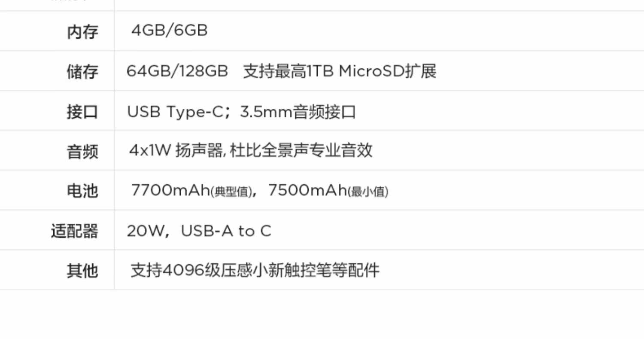644x339 pixels.
Task: Click the 内存 row label
Action: (x=82, y=32)
